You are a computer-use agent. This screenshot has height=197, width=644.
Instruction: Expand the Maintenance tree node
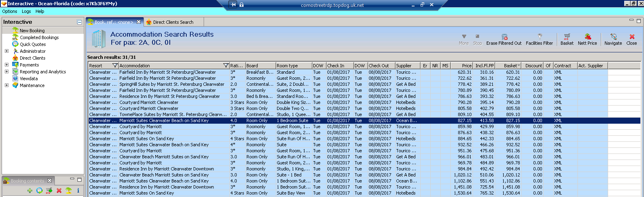point(6,85)
